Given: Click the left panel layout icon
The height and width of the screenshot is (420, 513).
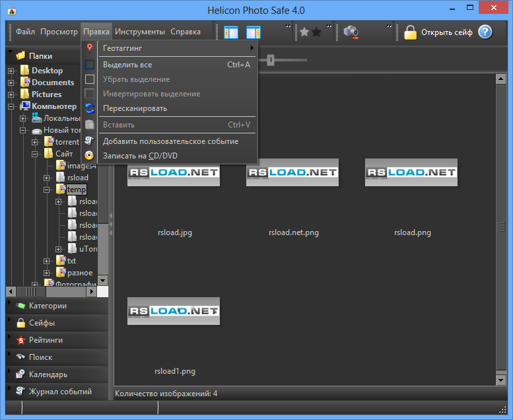Looking at the screenshot, I should pyautogui.click(x=231, y=32).
